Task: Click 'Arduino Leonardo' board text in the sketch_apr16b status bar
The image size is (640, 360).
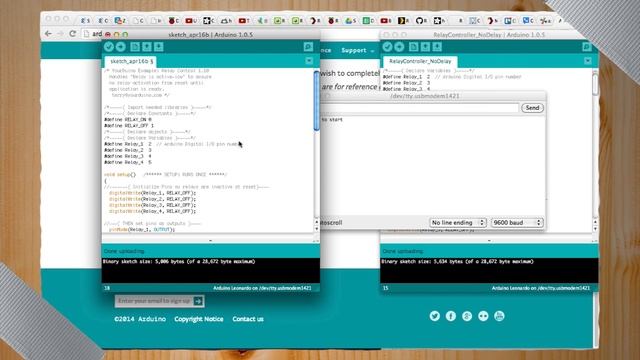Action: (232, 288)
